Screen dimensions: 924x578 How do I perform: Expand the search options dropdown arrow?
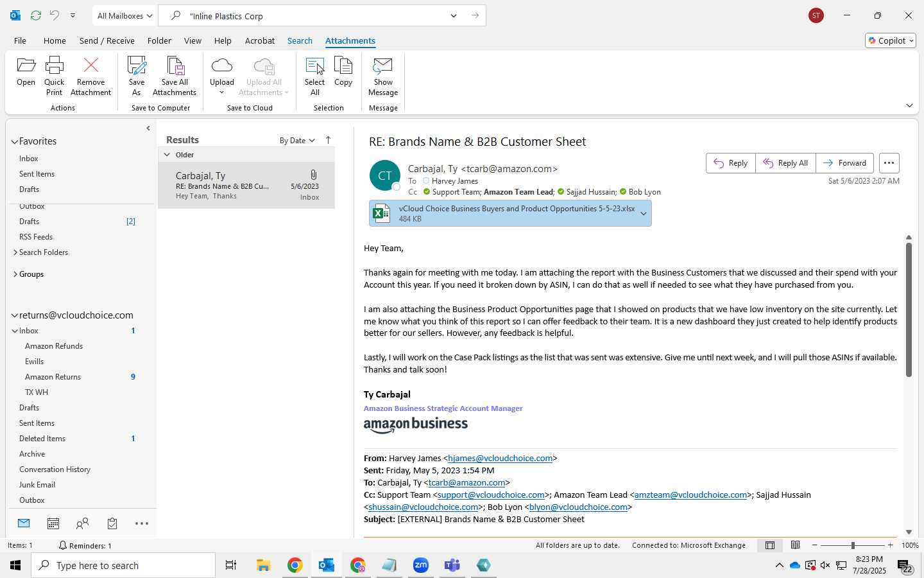point(454,16)
